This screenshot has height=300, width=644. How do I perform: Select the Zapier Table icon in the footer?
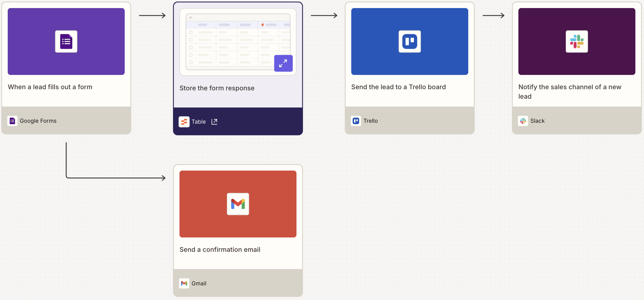(x=184, y=122)
